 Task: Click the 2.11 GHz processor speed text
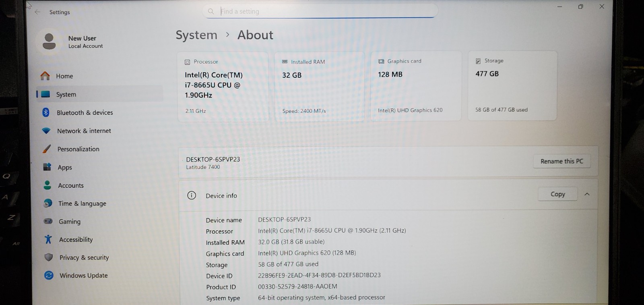point(196,111)
